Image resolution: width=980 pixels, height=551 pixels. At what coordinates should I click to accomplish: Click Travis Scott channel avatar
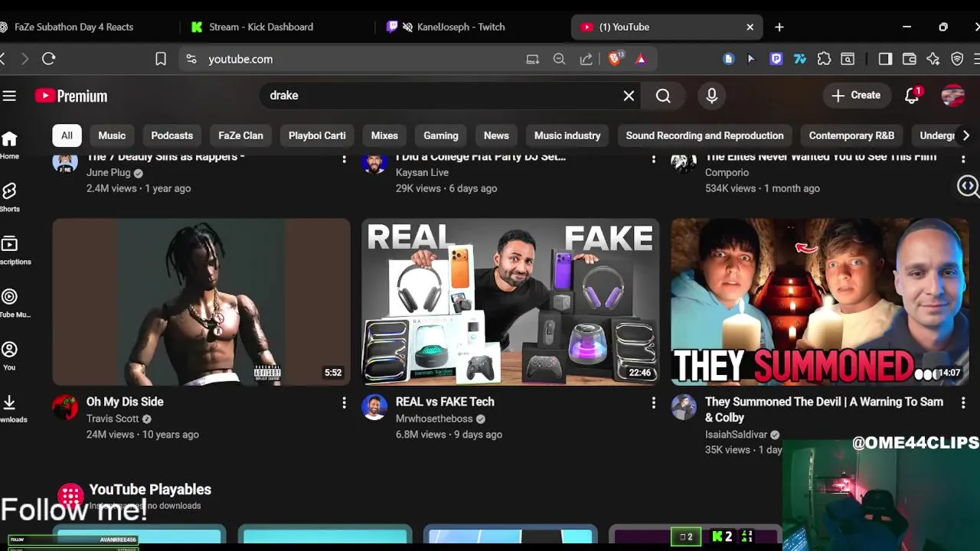(65, 407)
